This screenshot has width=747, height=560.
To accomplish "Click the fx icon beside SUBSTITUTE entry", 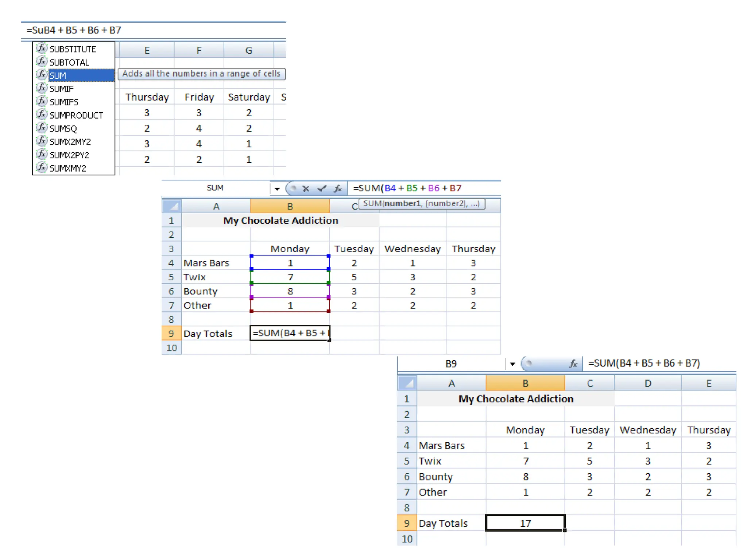I will coord(42,48).
